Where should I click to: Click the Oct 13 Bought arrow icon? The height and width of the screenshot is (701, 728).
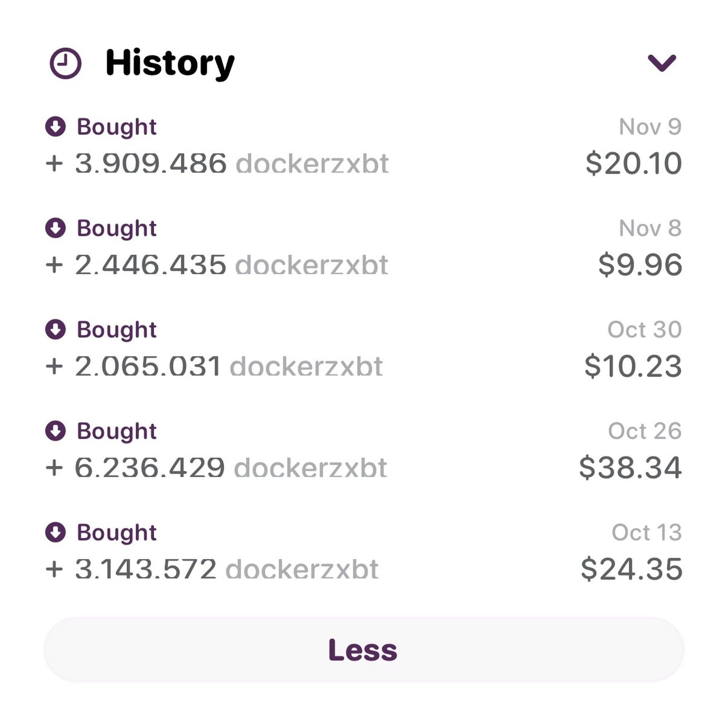[56, 532]
